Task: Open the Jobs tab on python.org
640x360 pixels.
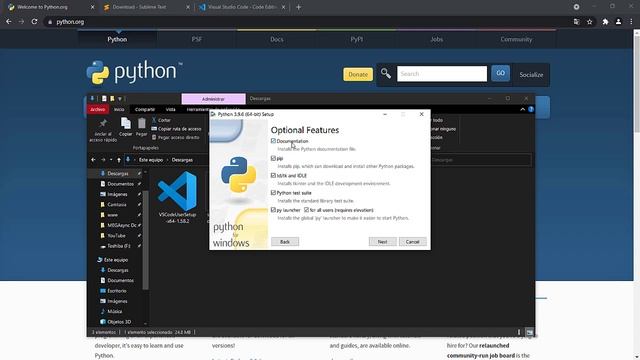Action: 436,39
